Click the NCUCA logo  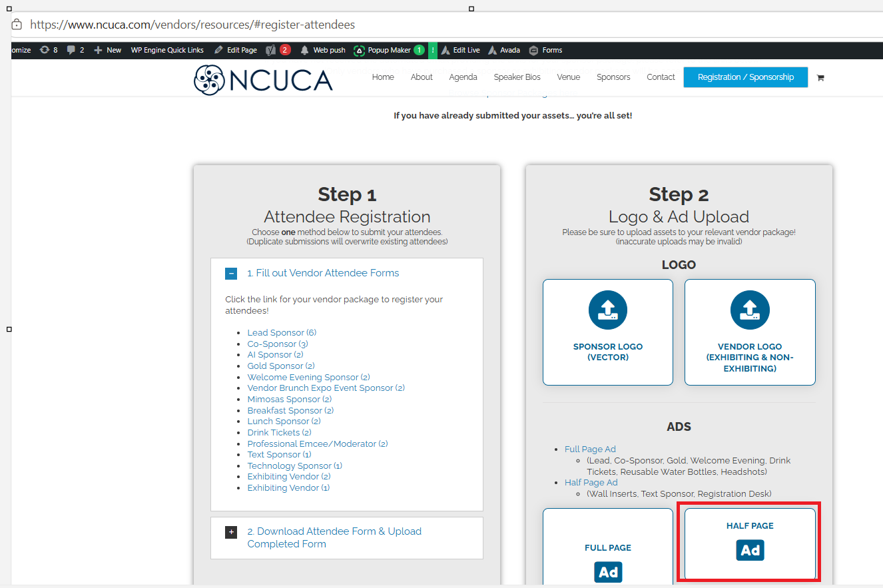(x=263, y=80)
